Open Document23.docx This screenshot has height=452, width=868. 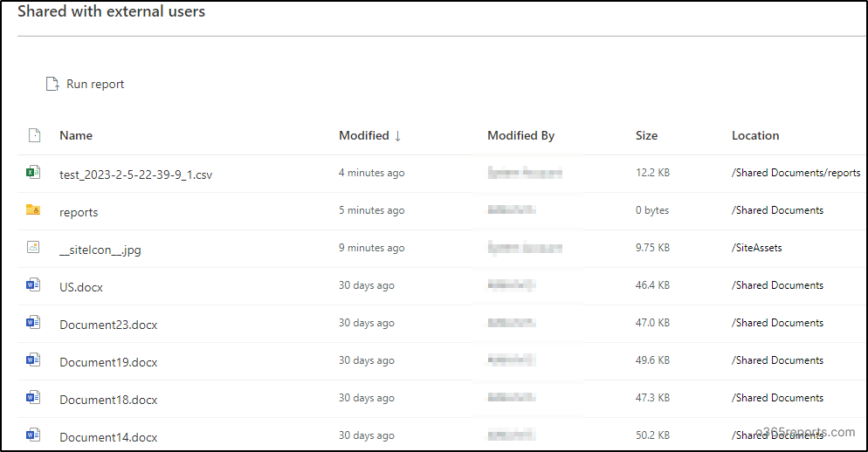coord(108,325)
